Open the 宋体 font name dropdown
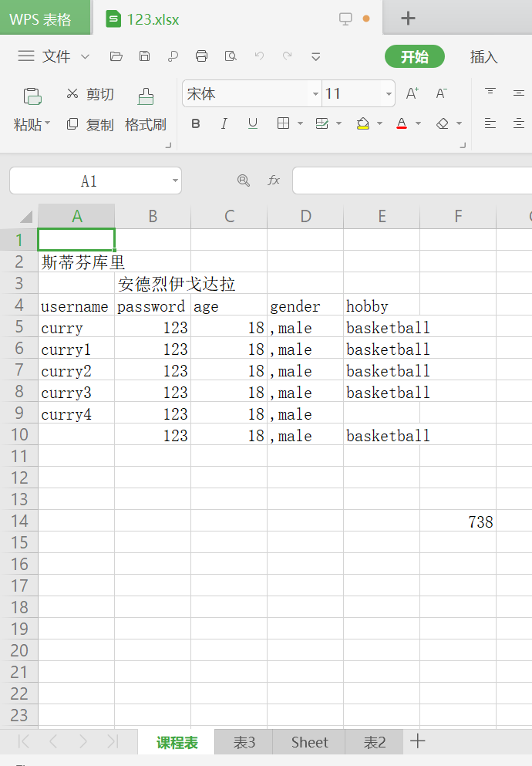 [316, 94]
